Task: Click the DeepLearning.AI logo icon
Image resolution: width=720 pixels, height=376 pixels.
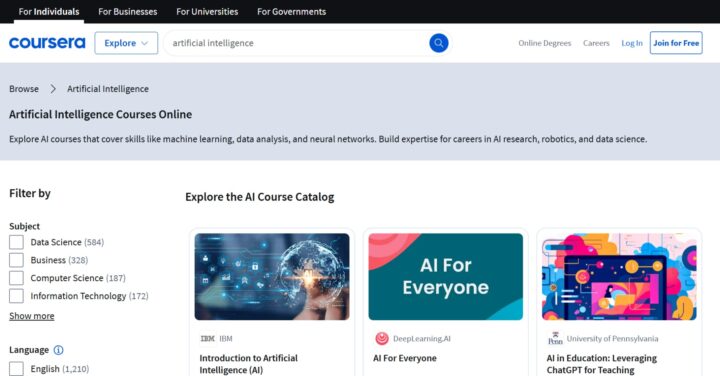Action: point(382,339)
